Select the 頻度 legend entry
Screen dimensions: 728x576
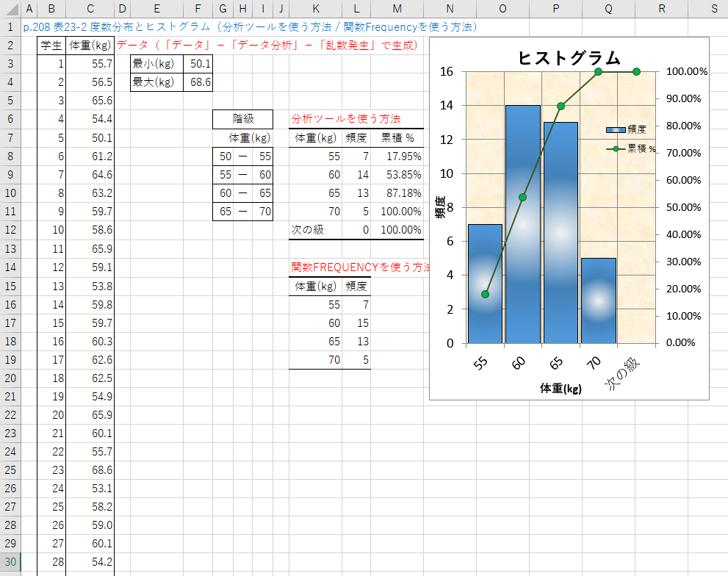coord(627,129)
